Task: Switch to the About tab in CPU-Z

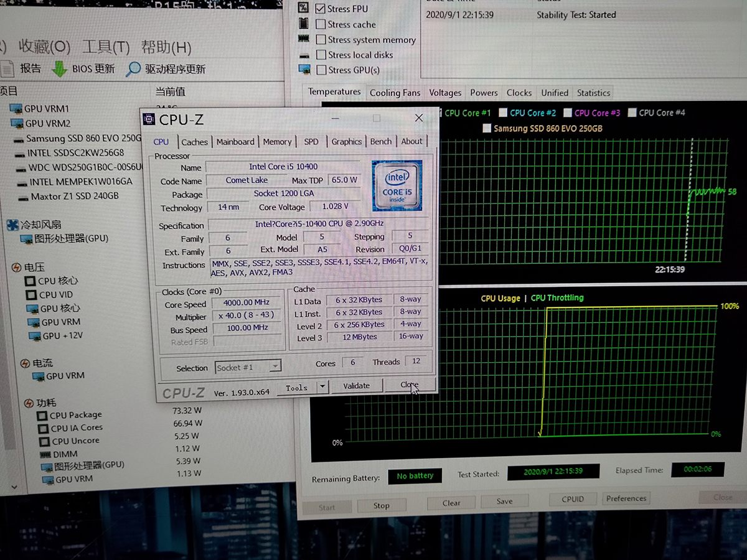Action: 411,141
